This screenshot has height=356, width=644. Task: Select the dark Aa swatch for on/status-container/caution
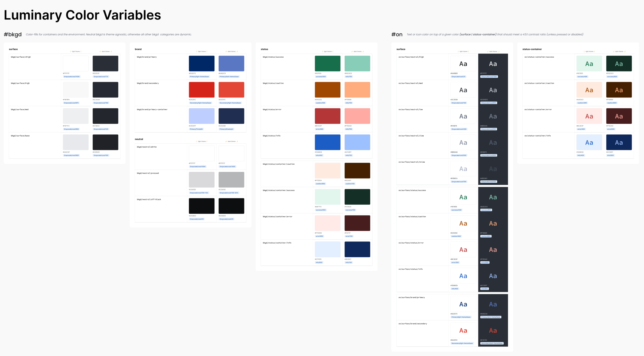coord(619,90)
